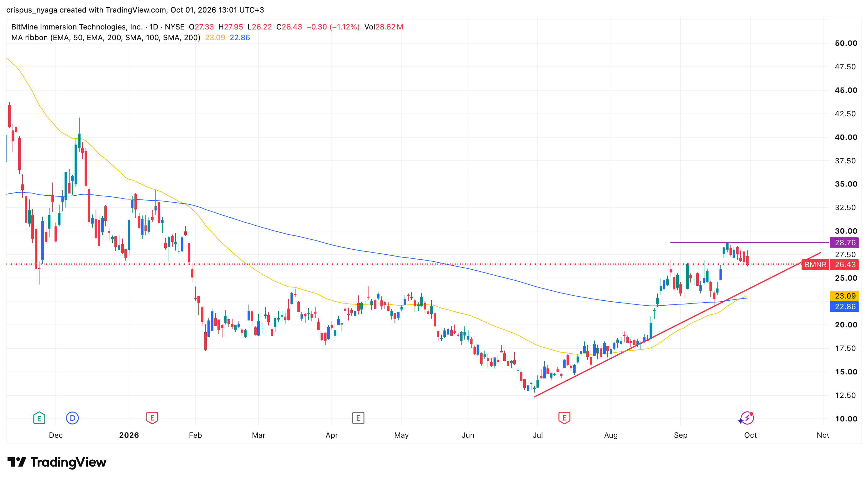The image size is (868, 481).
Task: Click the red ascending trendline
Action: 677,325
